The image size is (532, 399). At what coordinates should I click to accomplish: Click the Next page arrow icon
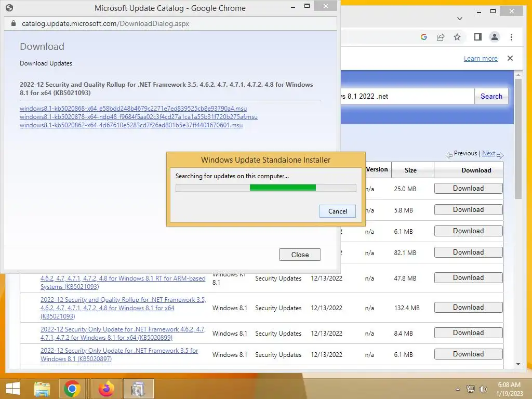click(500, 155)
